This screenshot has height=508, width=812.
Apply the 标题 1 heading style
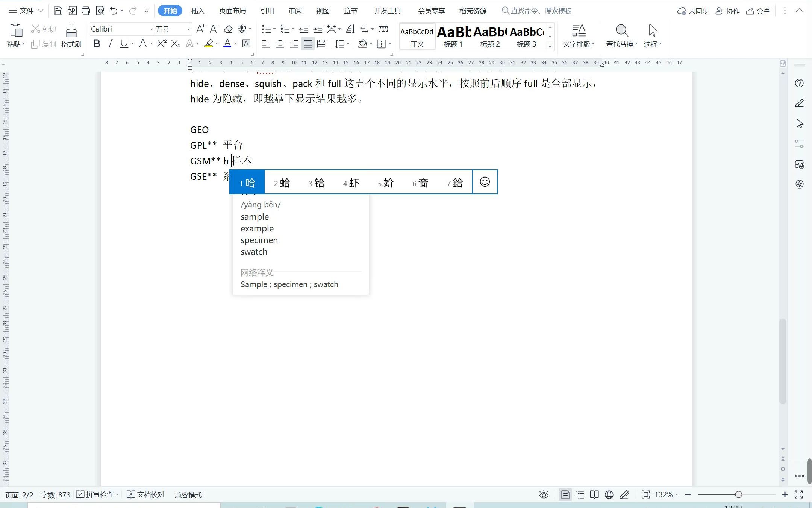(x=454, y=36)
